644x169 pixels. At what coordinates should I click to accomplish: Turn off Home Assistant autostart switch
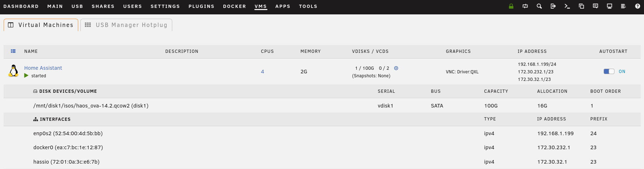click(x=609, y=71)
